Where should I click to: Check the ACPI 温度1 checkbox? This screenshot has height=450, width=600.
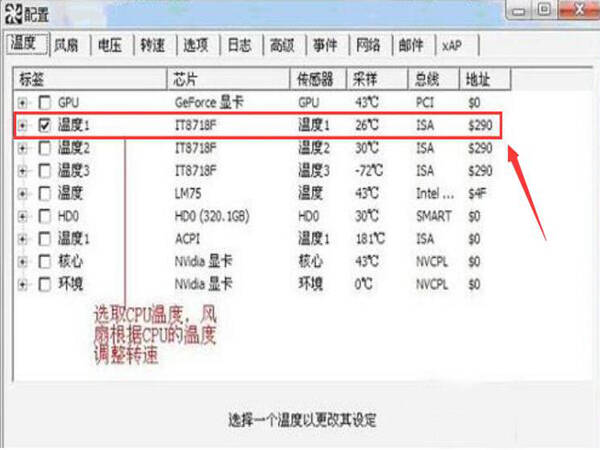45,239
